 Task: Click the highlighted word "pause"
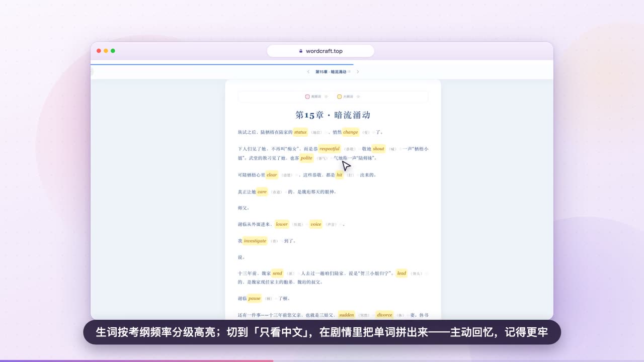tap(255, 298)
